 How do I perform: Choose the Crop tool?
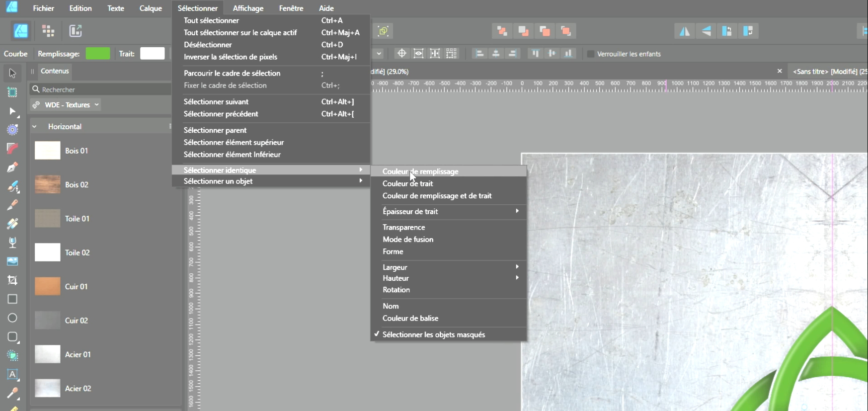pyautogui.click(x=12, y=280)
